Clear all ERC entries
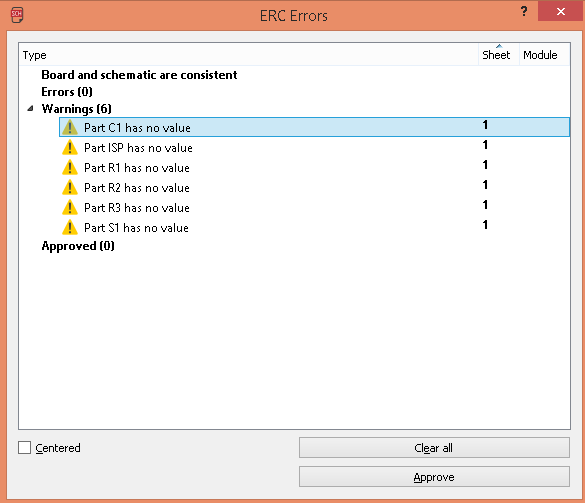The height and width of the screenshot is (503, 585). 434,448
